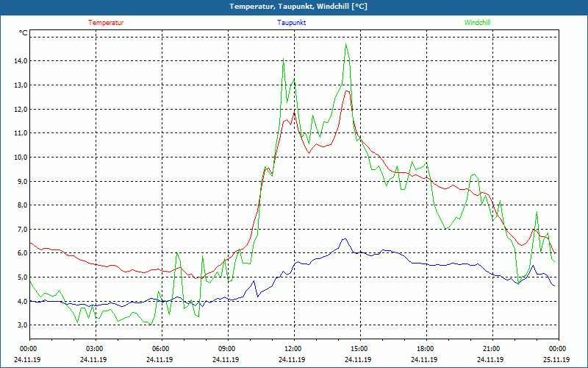588x368 pixels.
Task: Click the '3,0' y-axis value
Action: (23, 325)
